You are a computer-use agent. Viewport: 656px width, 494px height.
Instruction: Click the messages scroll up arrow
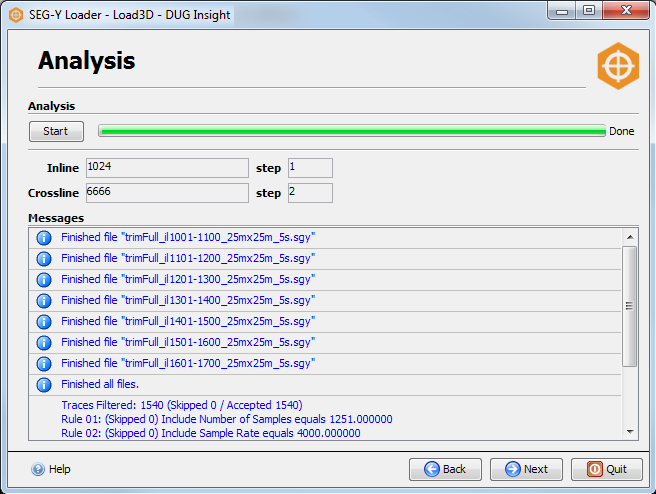(x=630, y=237)
